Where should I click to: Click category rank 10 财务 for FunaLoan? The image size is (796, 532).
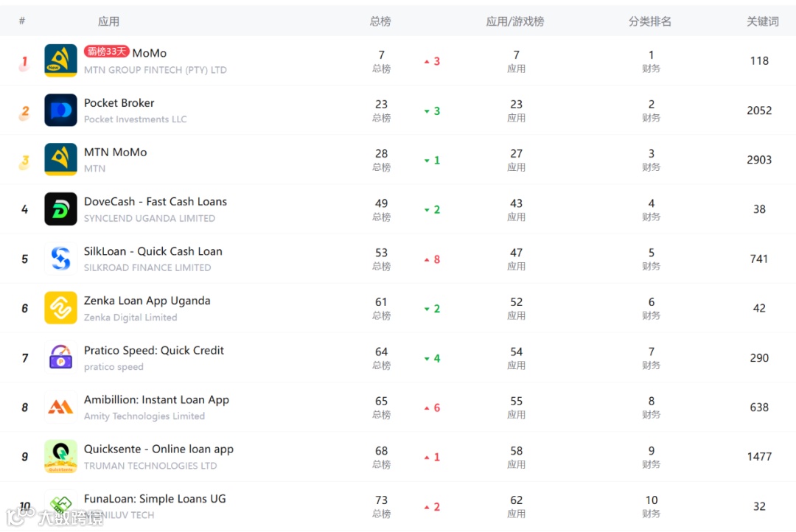pyautogui.click(x=652, y=506)
